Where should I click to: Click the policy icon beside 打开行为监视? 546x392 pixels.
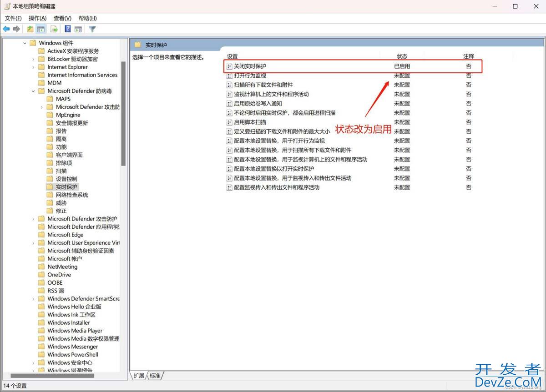point(230,75)
